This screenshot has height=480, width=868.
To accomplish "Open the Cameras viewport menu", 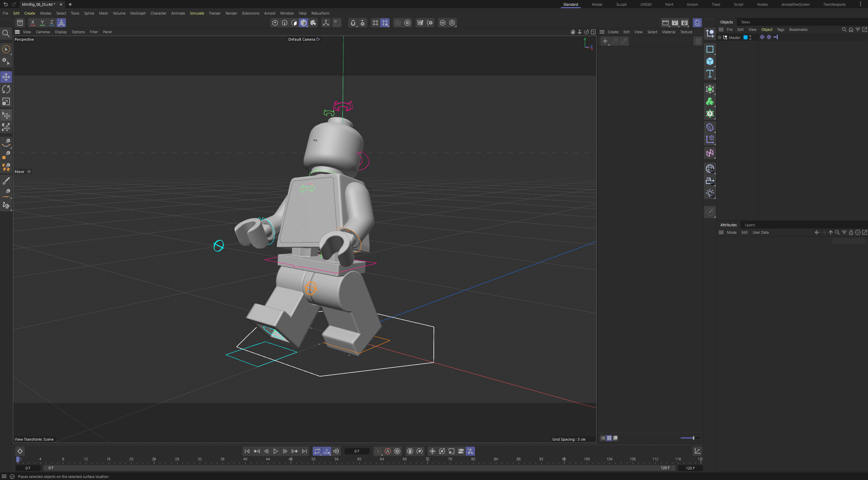I will [43, 32].
